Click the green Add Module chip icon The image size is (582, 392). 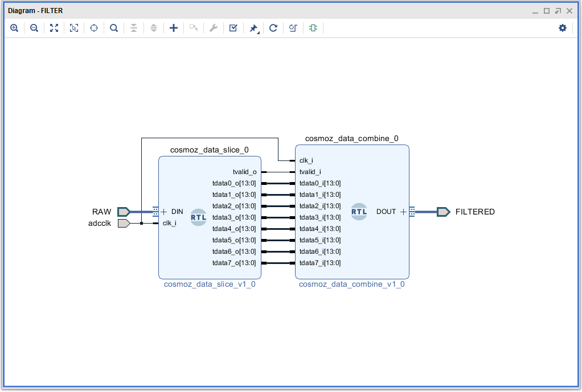(313, 28)
